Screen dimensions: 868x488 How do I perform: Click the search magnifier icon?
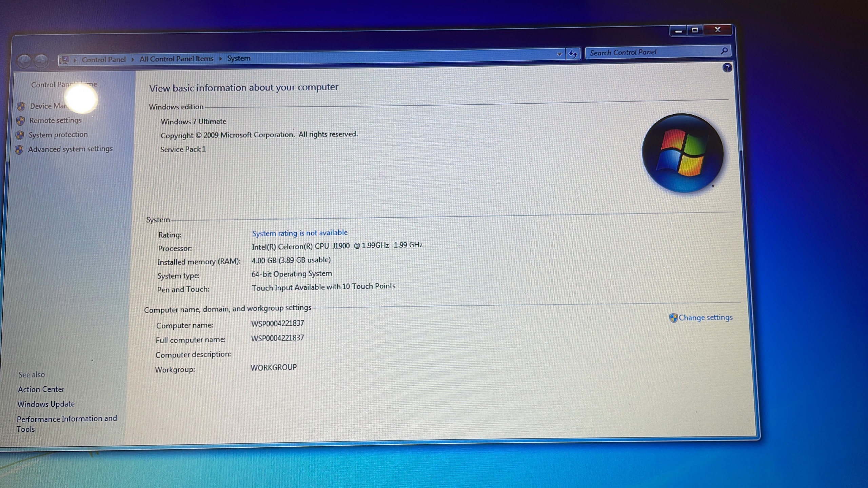coord(724,51)
